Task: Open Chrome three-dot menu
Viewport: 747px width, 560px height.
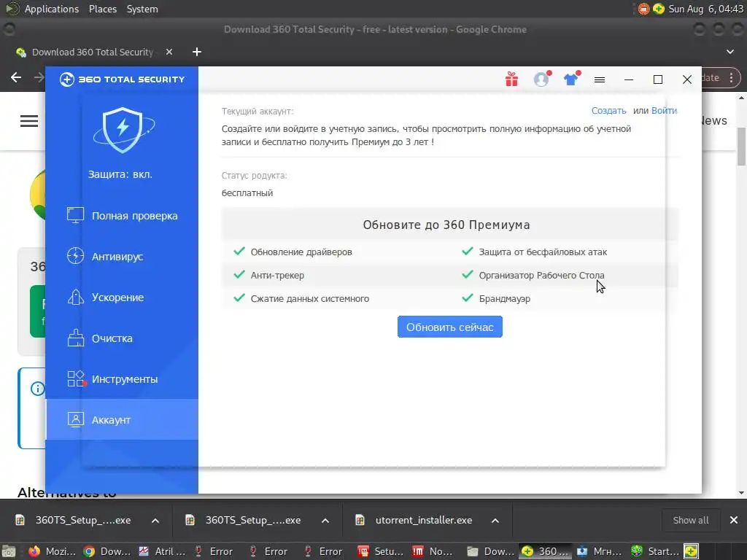Action: coord(731,77)
